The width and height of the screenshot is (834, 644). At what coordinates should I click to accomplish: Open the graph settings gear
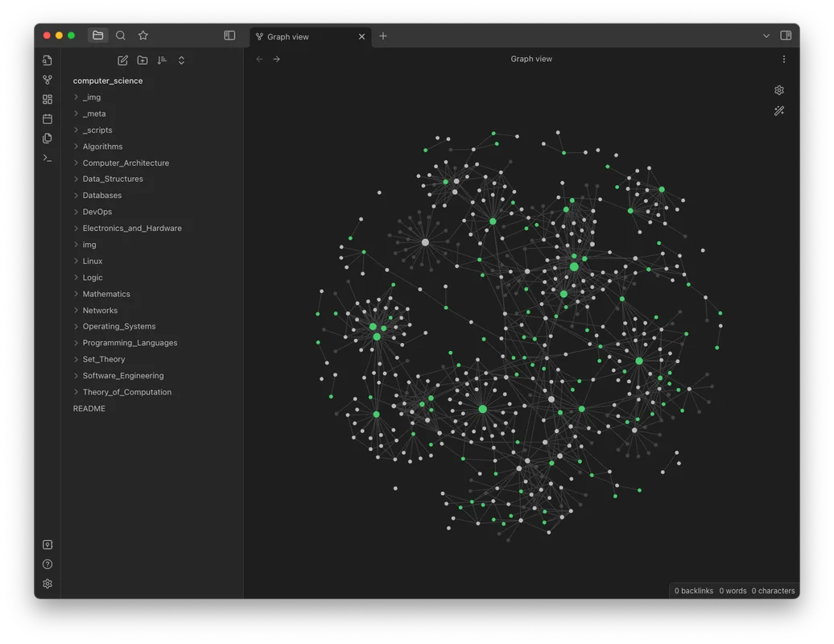[778, 90]
